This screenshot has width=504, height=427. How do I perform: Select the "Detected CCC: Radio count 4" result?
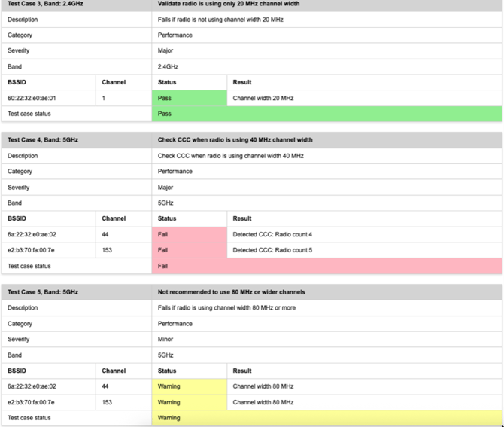pos(272,235)
